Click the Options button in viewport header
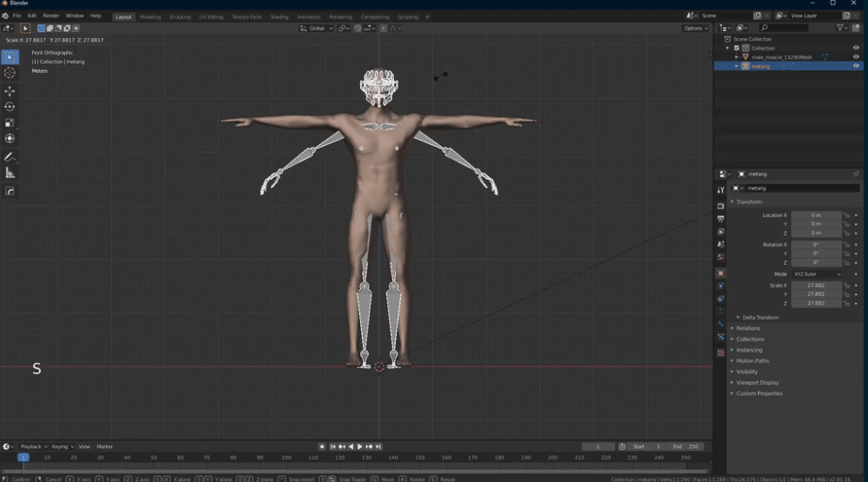The height and width of the screenshot is (482, 868). point(695,28)
